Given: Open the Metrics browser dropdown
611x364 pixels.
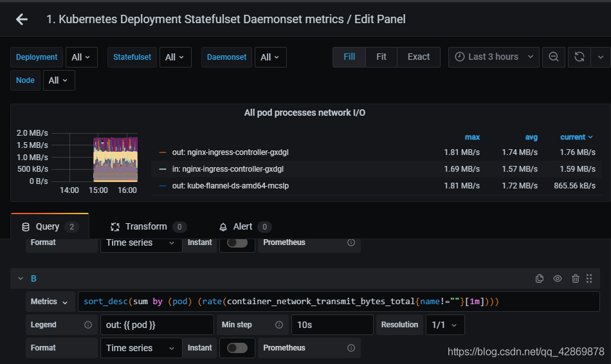Looking at the screenshot, I should [50, 302].
